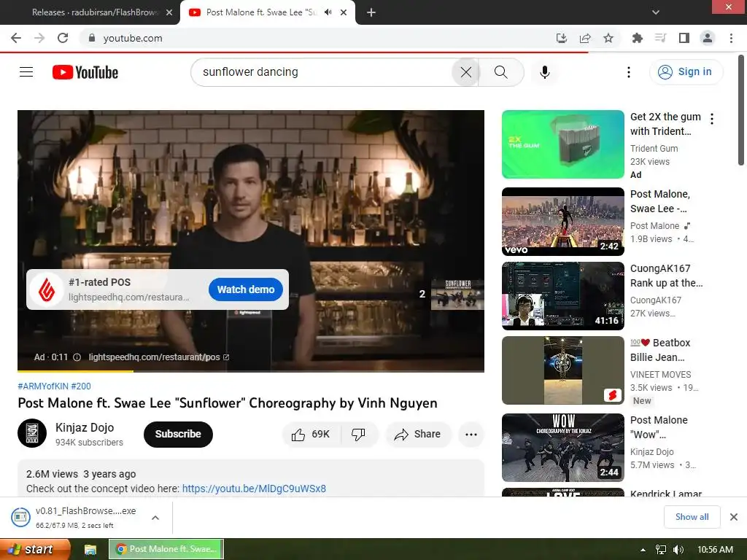Click the Kinjaz Dojo channel name
Viewport: 747px width, 560px height.
click(85, 427)
